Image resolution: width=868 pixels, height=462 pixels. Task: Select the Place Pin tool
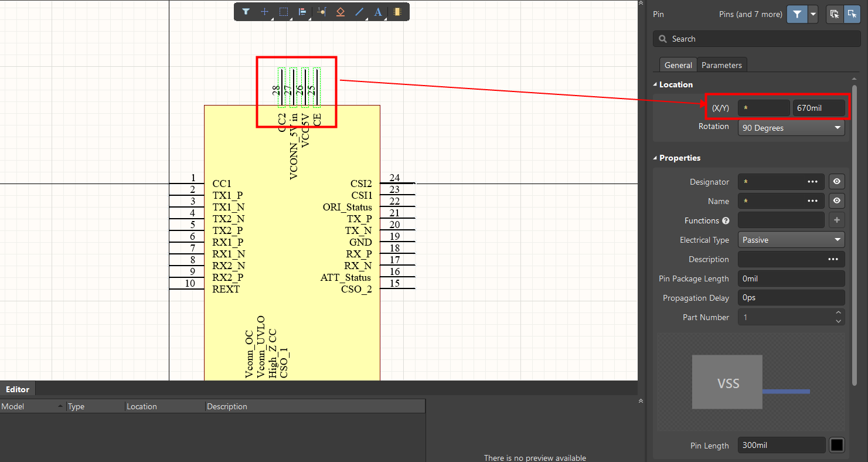321,12
